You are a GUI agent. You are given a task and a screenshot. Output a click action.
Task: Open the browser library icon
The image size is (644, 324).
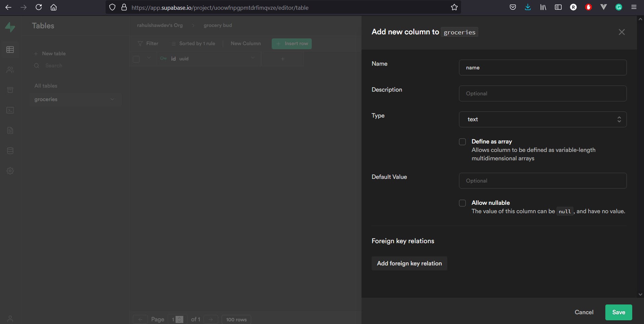coord(543,7)
